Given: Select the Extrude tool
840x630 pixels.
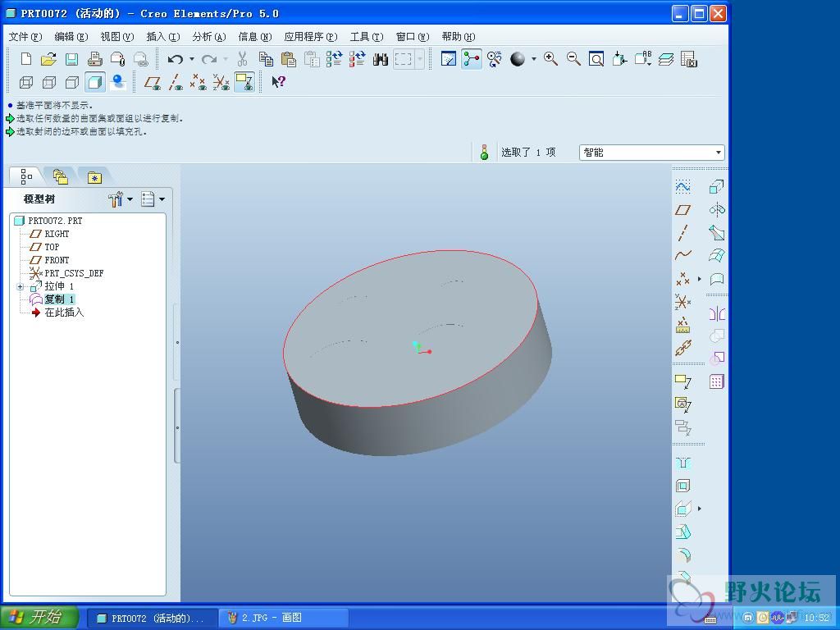Looking at the screenshot, I should point(716,186).
